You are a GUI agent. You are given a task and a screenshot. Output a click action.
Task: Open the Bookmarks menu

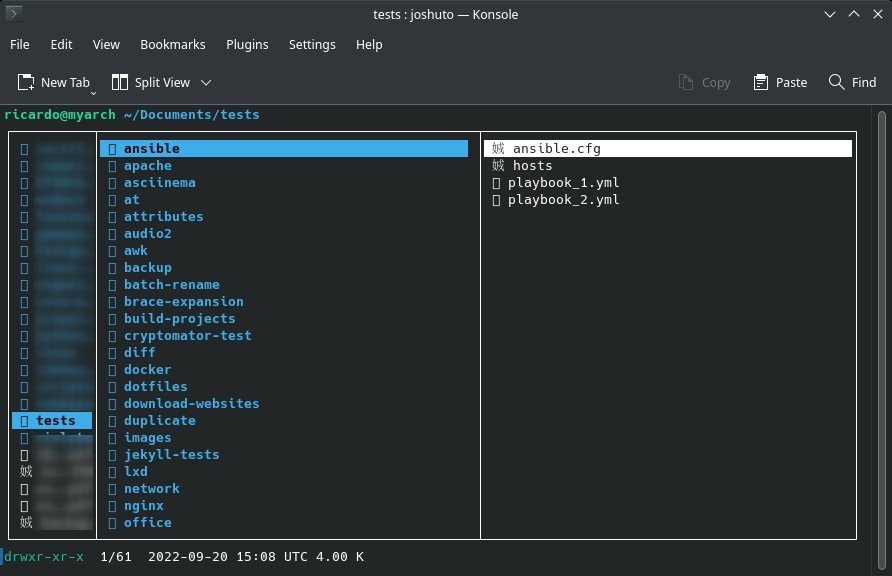coord(173,44)
